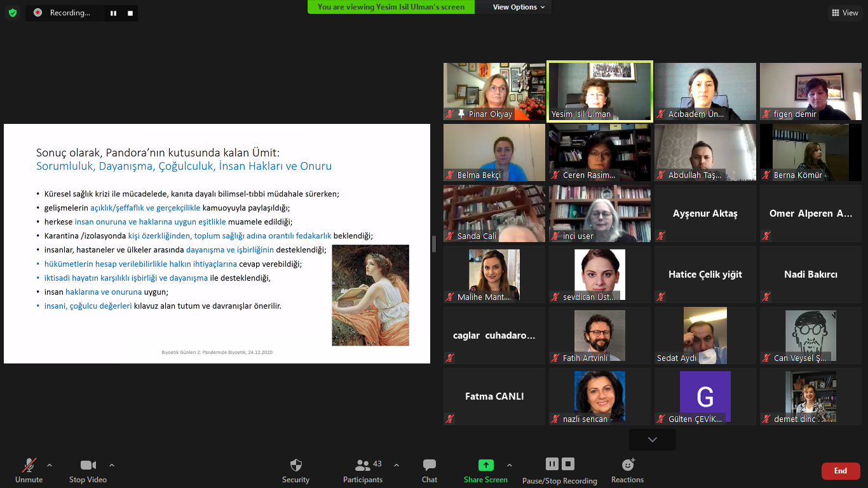
Task: Unmute the microphone
Action: click(x=29, y=465)
